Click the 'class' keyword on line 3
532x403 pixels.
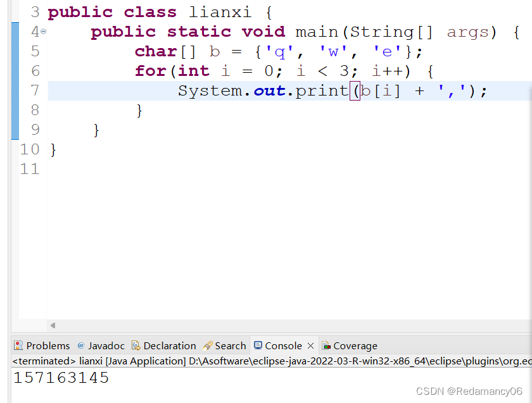click(x=150, y=12)
